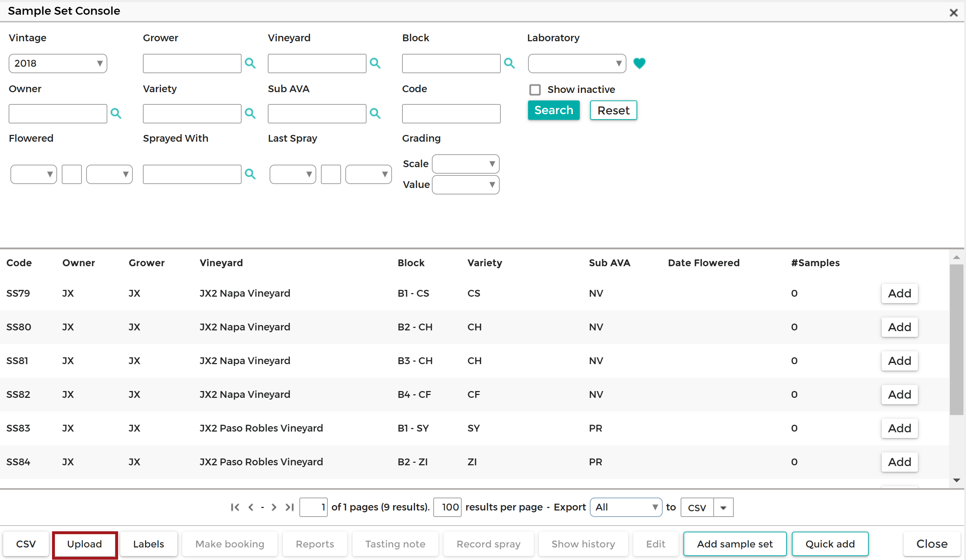The height and width of the screenshot is (560, 966).
Task: Go to the previous results page
Action: click(x=251, y=507)
